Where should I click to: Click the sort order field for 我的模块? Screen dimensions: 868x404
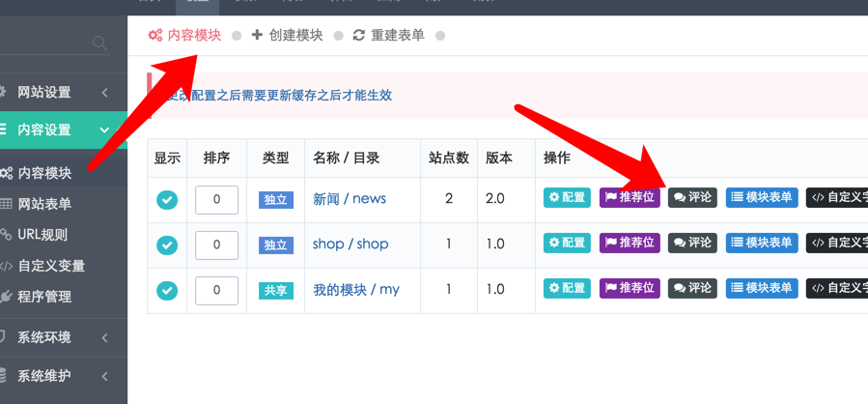click(217, 290)
